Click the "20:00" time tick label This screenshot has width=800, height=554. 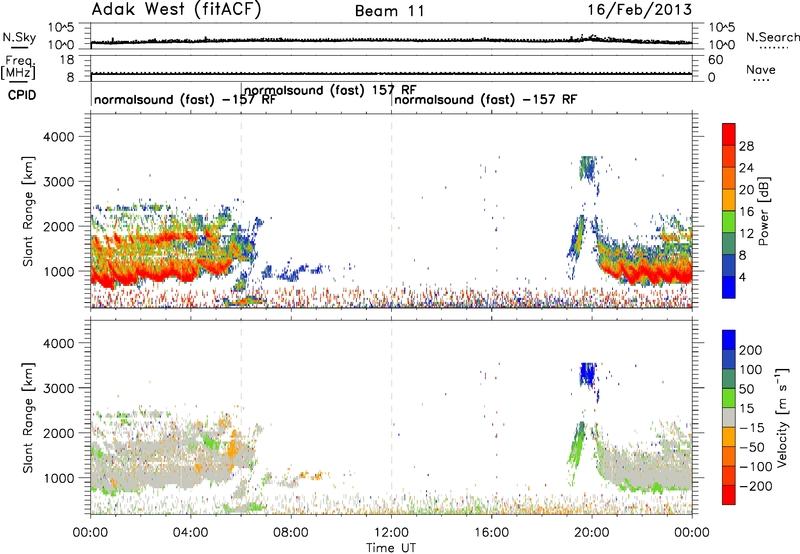coord(591,533)
